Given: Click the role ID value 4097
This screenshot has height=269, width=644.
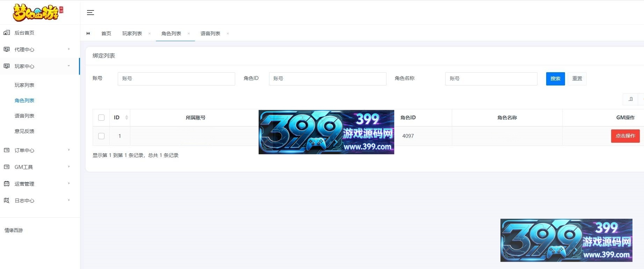Looking at the screenshot, I should point(408,136).
